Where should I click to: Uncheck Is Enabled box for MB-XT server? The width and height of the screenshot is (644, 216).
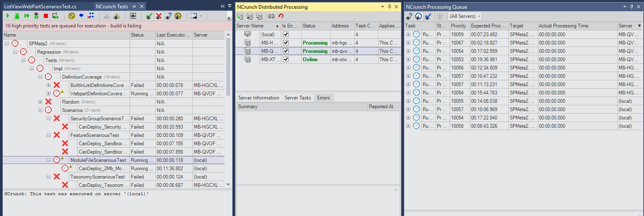(286, 59)
